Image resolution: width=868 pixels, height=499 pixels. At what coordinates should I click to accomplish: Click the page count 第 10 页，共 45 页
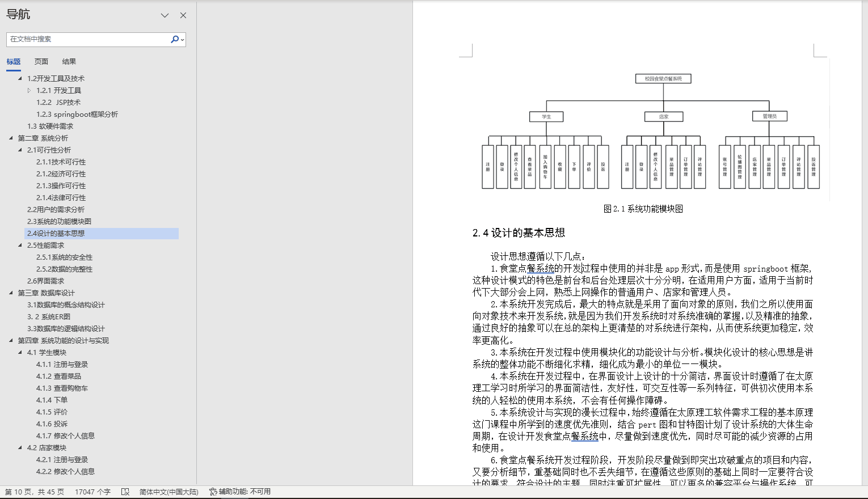click(x=34, y=492)
